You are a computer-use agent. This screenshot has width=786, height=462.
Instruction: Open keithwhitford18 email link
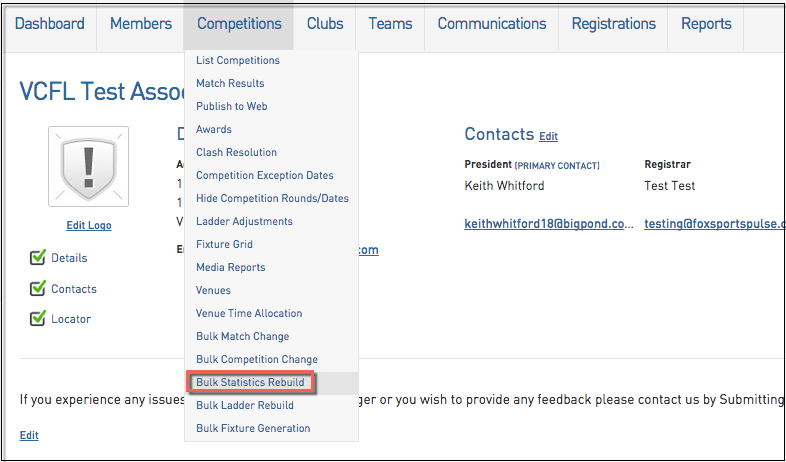tap(548, 224)
